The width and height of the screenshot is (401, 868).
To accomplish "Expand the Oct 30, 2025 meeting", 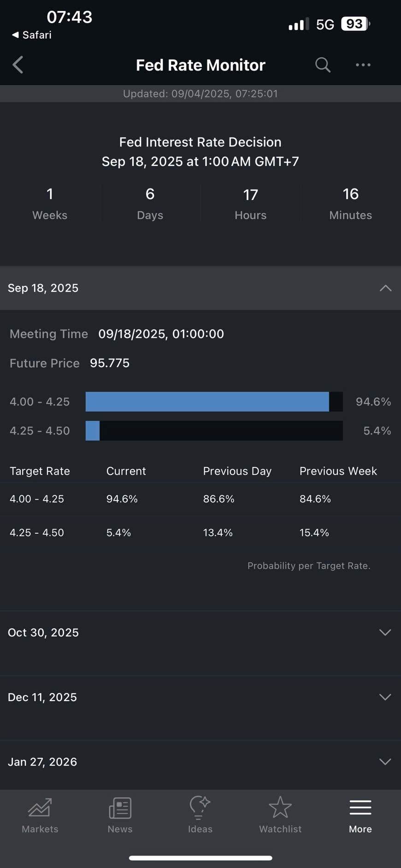I will (385, 632).
